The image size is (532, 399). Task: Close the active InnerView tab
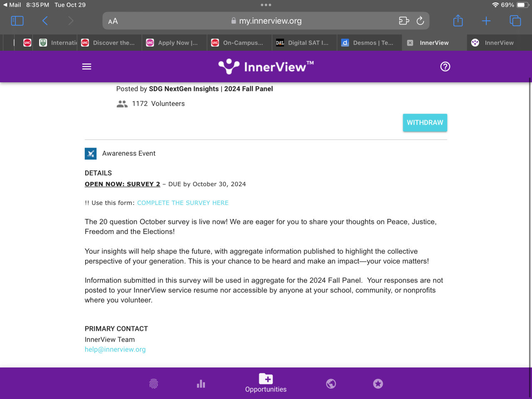[x=410, y=43]
